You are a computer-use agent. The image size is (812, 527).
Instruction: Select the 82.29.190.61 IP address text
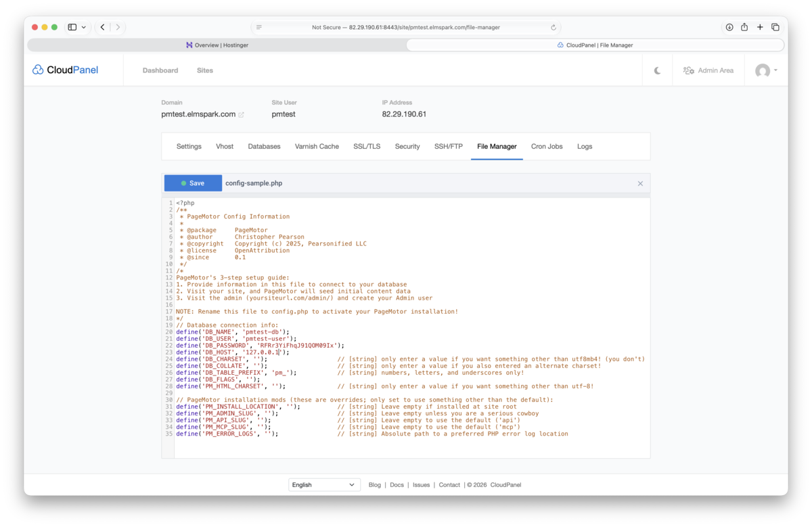[x=404, y=114]
